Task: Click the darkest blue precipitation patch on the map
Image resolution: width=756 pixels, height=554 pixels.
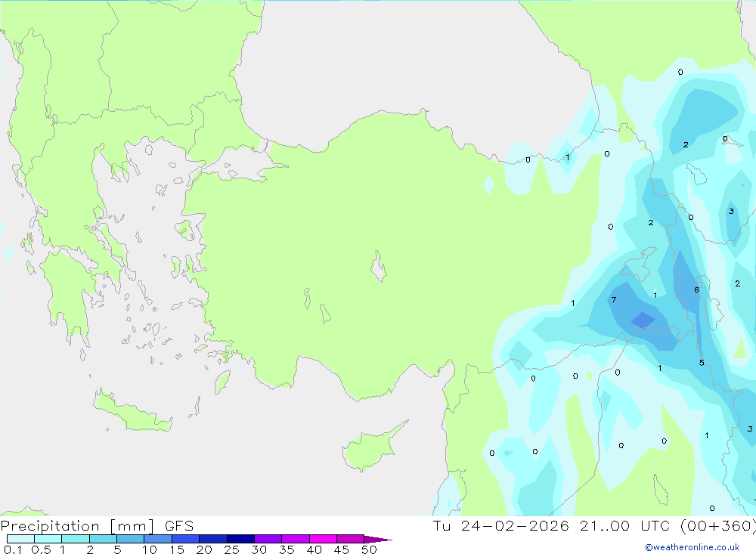Action: [643, 320]
